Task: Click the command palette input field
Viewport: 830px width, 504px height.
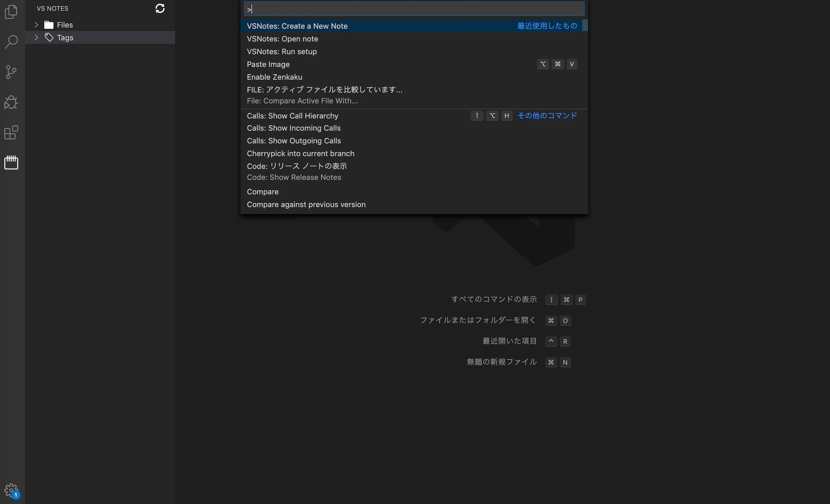Action: pyautogui.click(x=414, y=9)
